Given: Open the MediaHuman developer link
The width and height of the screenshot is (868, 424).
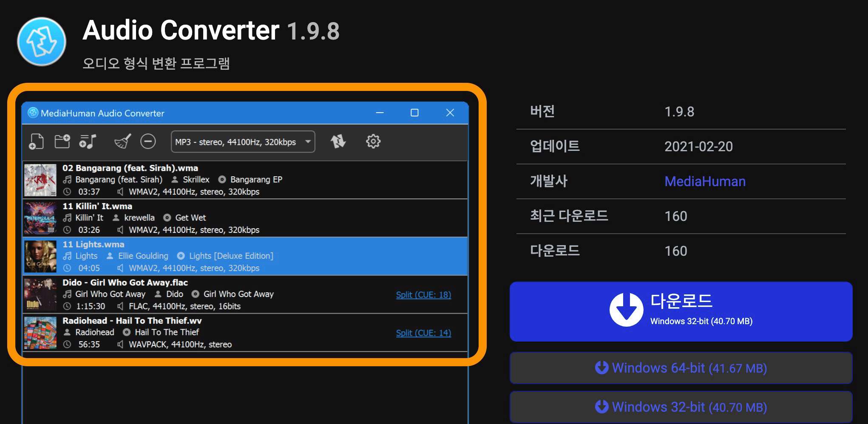Looking at the screenshot, I should click(705, 181).
